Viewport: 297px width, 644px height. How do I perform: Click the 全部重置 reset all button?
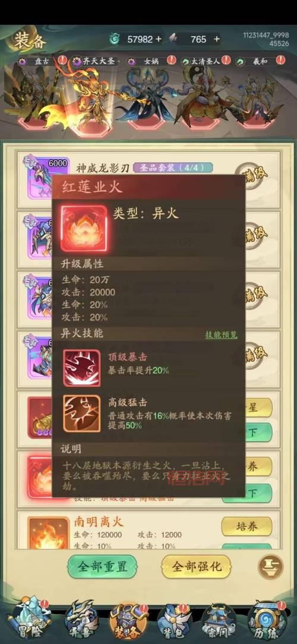102,567
